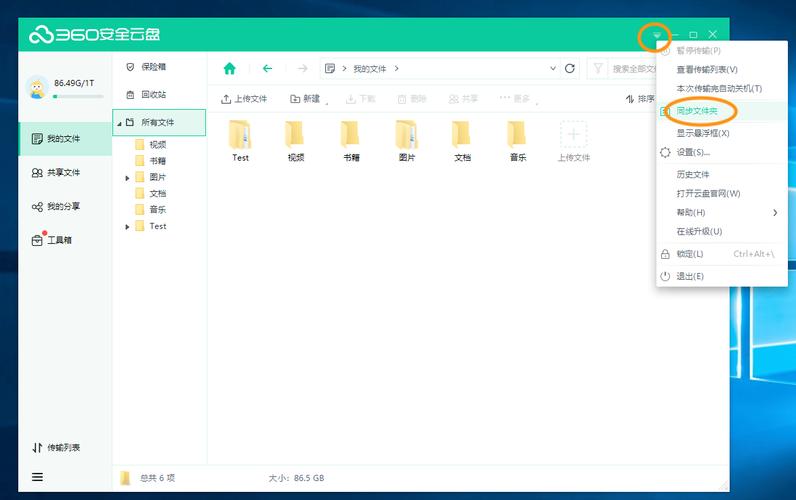Click the 大小: 86.5 GB status text
Screen dimensions: 796x500
(296, 478)
